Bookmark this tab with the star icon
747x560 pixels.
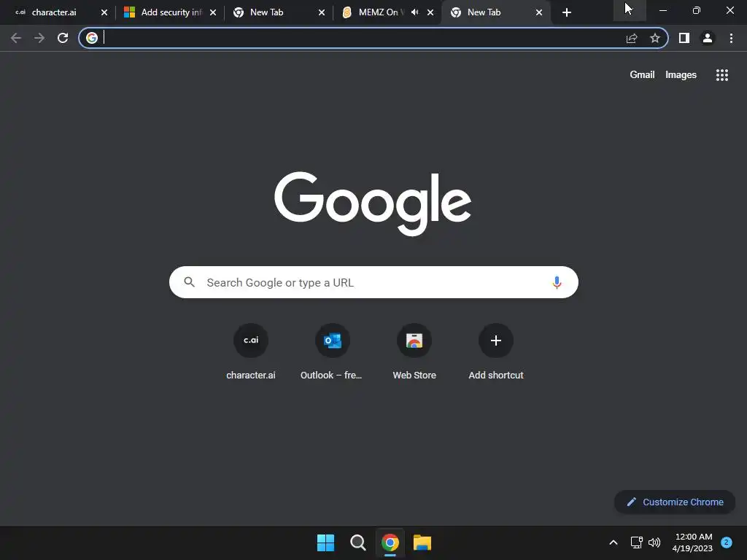pos(655,38)
